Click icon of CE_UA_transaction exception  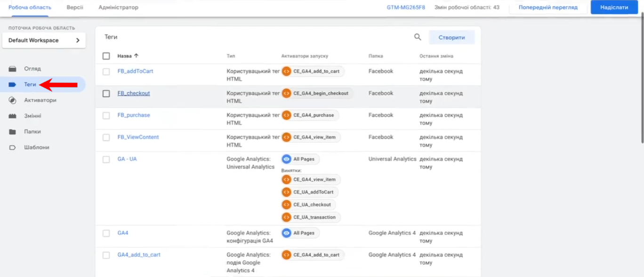click(x=287, y=217)
